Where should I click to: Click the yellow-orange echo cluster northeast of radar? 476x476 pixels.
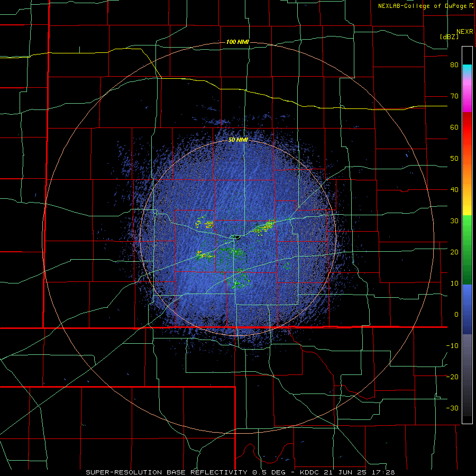pyautogui.click(x=263, y=227)
